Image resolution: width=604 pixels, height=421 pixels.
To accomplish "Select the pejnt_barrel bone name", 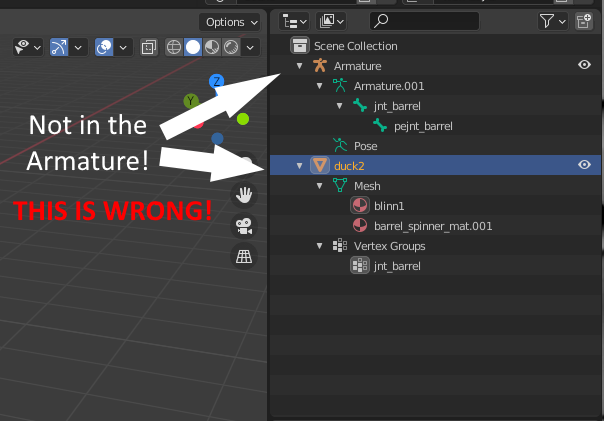I will click(x=423, y=126).
